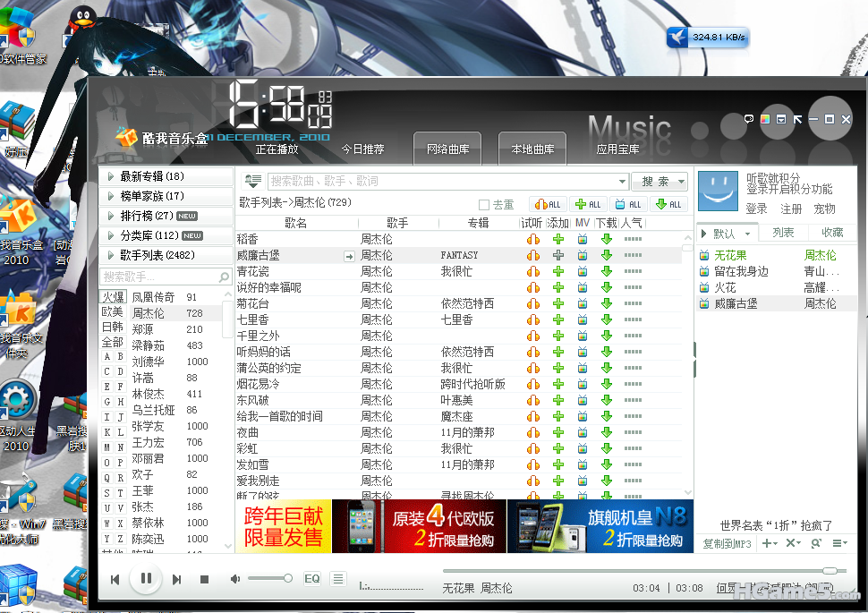868x613 pixels.
Task: Click the 注册 register link
Action: point(790,209)
